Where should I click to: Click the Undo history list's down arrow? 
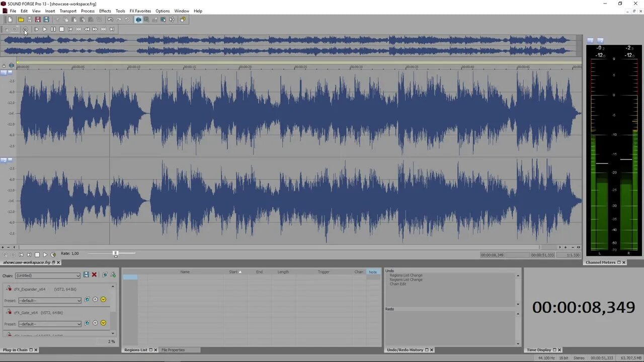pos(518,304)
